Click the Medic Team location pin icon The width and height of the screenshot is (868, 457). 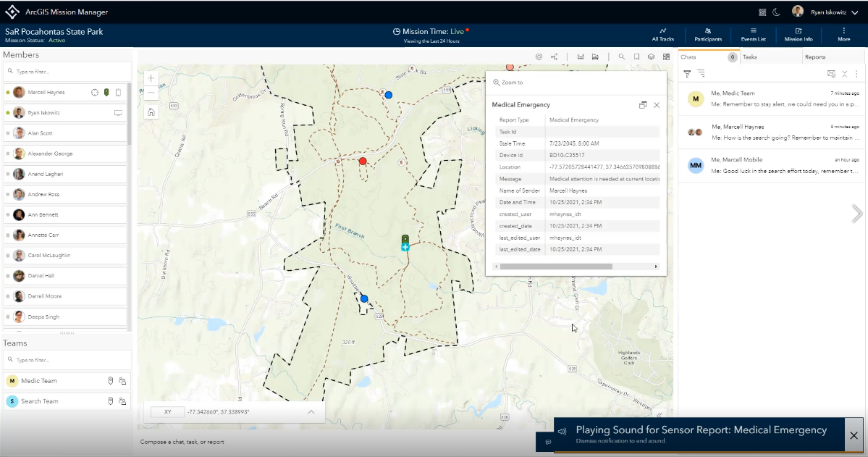click(111, 381)
